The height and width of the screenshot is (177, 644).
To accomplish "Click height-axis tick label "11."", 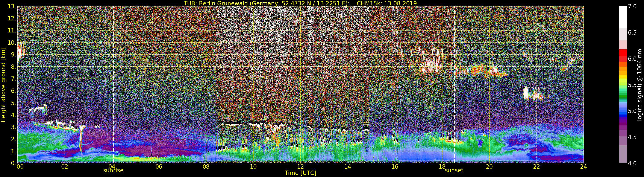I will click(x=12, y=31).
